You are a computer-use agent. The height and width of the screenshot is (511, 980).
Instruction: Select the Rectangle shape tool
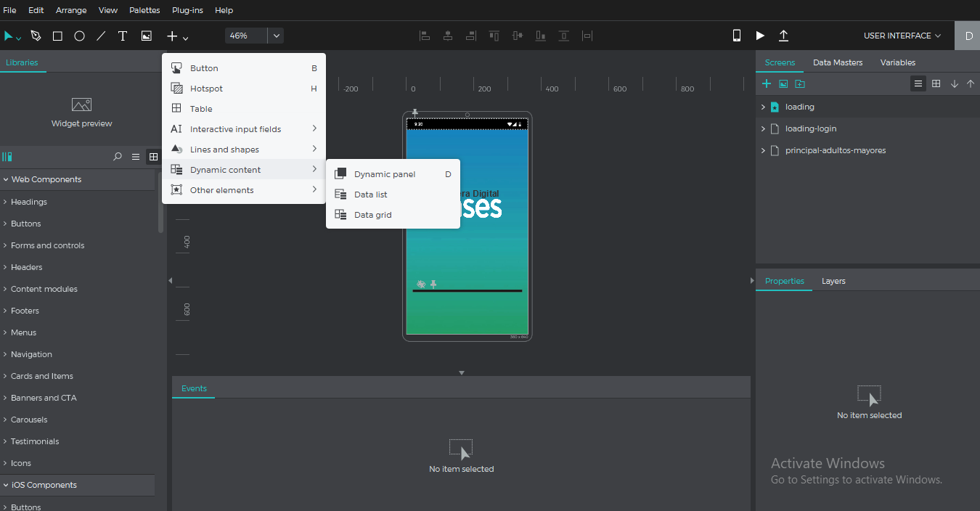click(x=57, y=36)
